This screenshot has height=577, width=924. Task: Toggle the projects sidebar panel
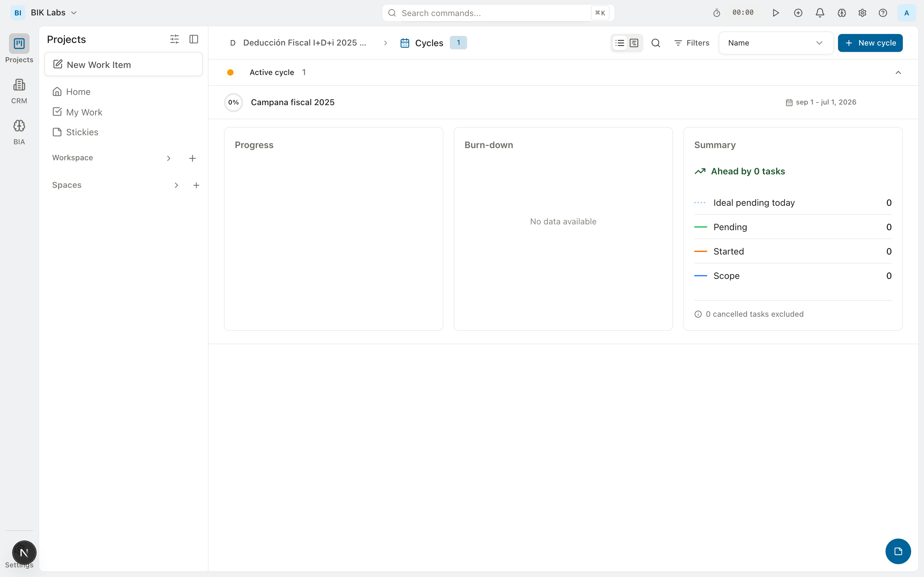click(x=194, y=39)
